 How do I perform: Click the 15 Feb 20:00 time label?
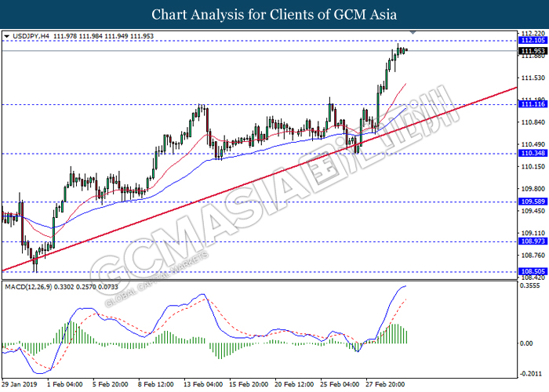(249, 384)
